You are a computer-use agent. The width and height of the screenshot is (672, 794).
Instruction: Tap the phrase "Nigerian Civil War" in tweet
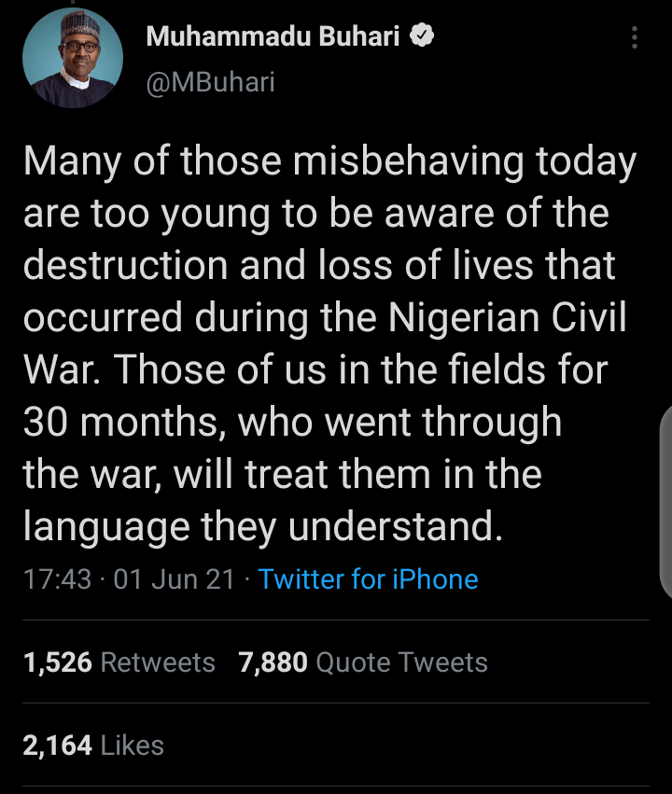[510, 318]
